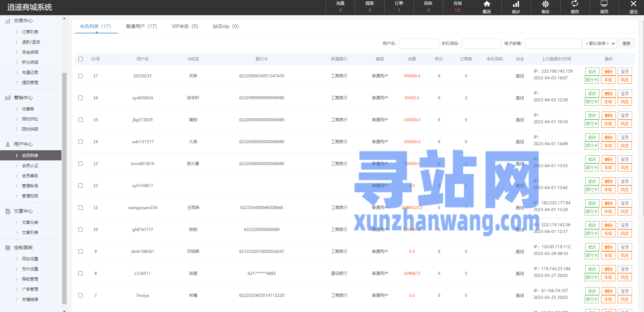This screenshot has width=644, height=312.
Task: Open 订单列表 in sidebar
Action: 30,32
